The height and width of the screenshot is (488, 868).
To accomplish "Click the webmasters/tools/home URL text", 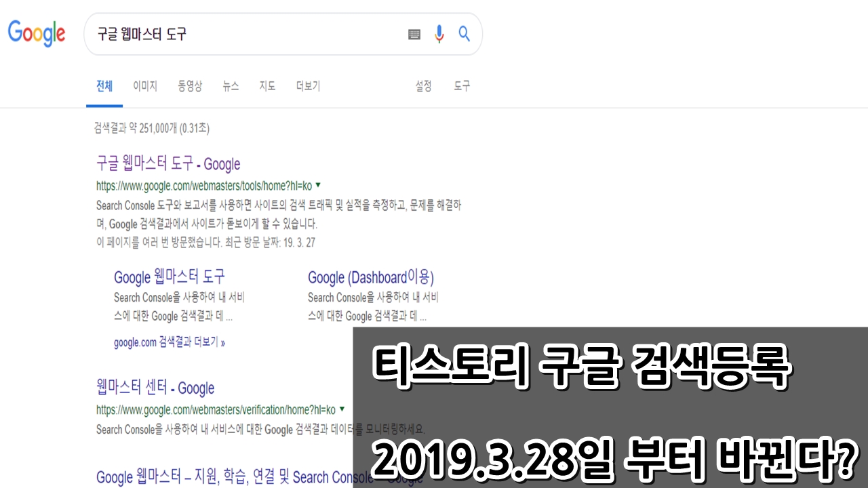I will (x=204, y=185).
